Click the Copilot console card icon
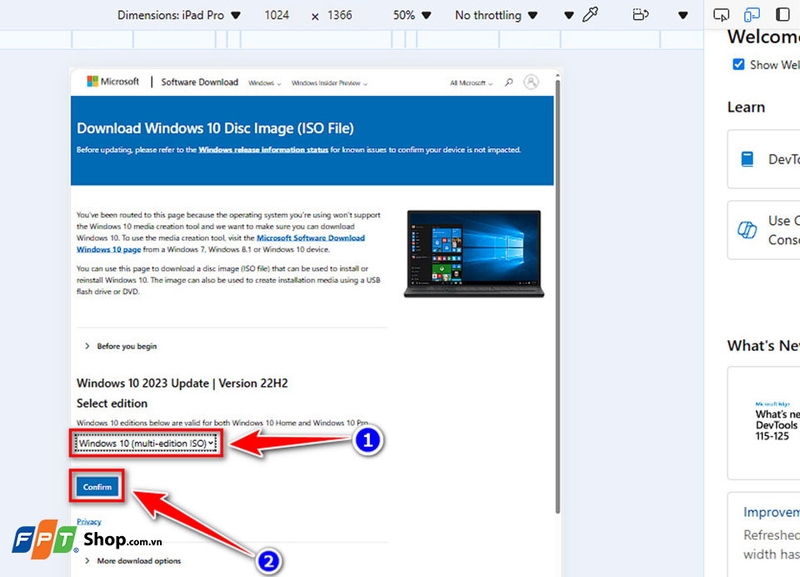Viewport: 800px width, 577px height. click(747, 230)
